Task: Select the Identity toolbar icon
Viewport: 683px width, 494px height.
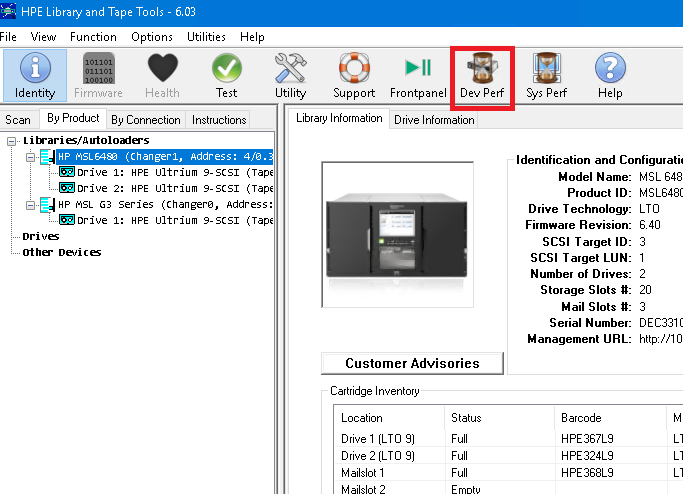Action: [x=35, y=75]
